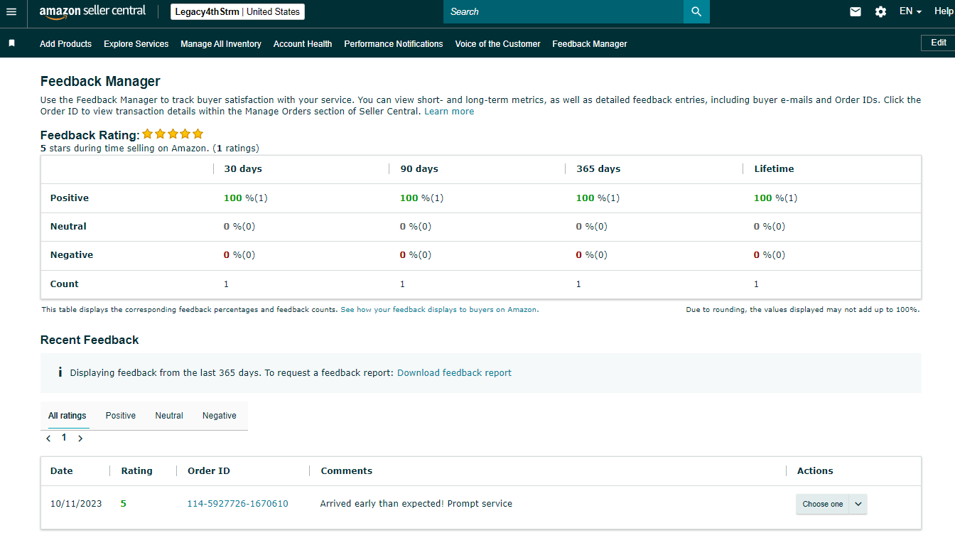This screenshot has height=560, width=955.
Task: Click the Learn more link
Action: (x=449, y=112)
